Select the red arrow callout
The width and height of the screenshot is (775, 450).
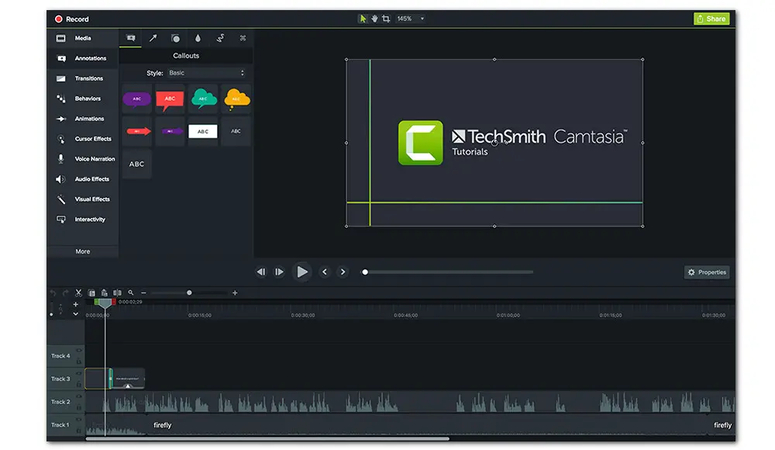137,131
